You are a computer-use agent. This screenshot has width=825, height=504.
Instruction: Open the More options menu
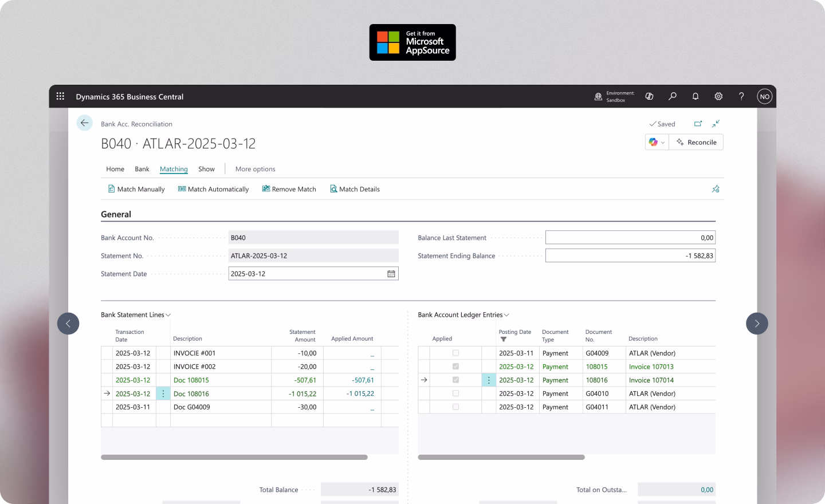255,169
